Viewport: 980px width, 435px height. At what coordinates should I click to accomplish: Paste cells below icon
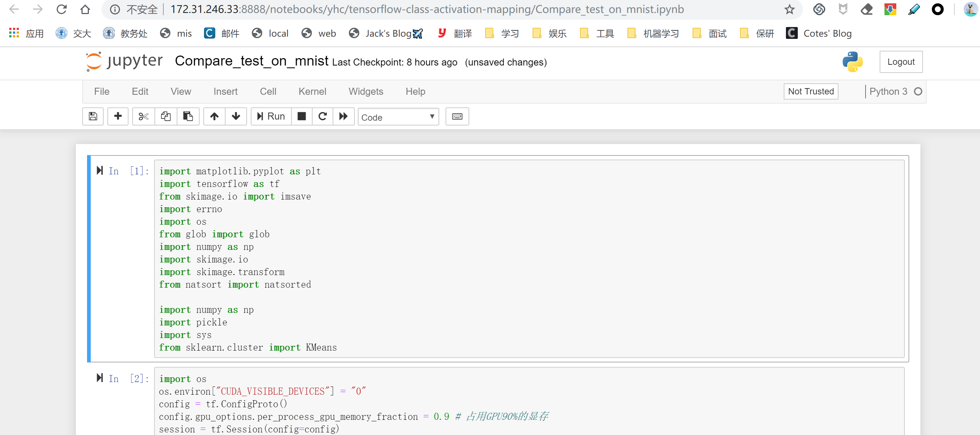tap(188, 116)
